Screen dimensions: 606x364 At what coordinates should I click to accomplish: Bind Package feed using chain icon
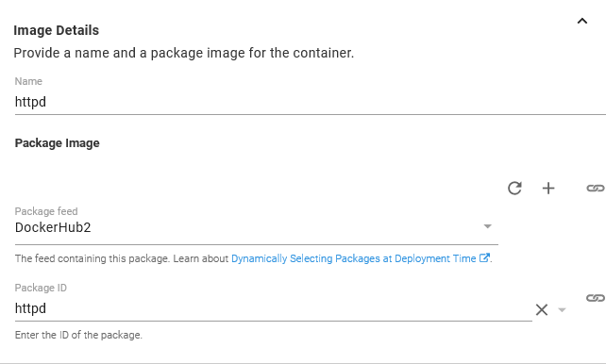pos(596,188)
